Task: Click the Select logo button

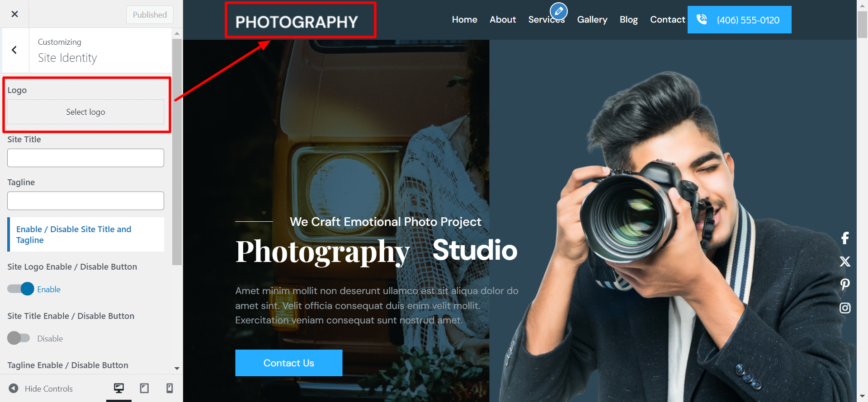Action: tap(85, 112)
